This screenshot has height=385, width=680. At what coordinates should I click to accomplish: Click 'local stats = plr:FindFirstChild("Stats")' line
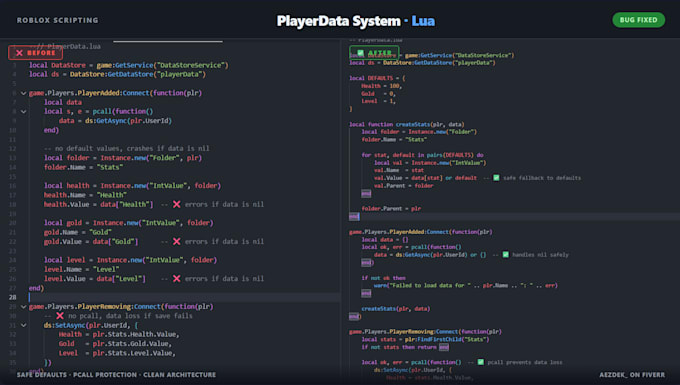(425, 339)
